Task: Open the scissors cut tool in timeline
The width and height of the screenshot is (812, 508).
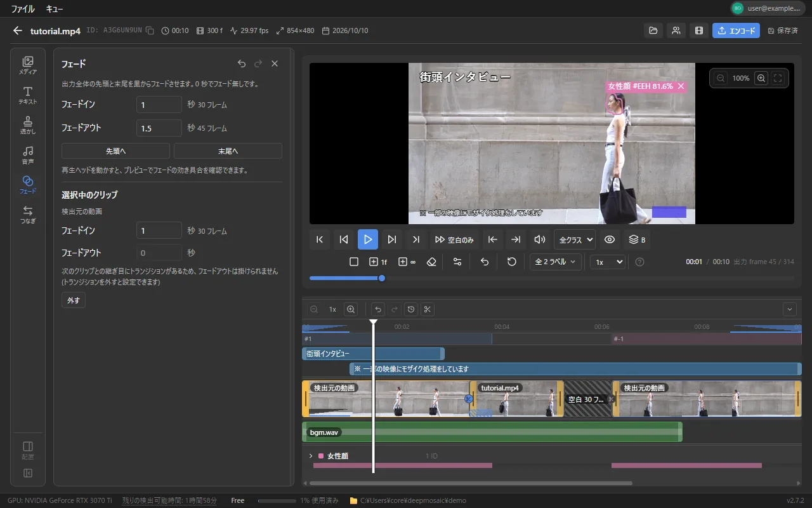Action: click(x=428, y=309)
